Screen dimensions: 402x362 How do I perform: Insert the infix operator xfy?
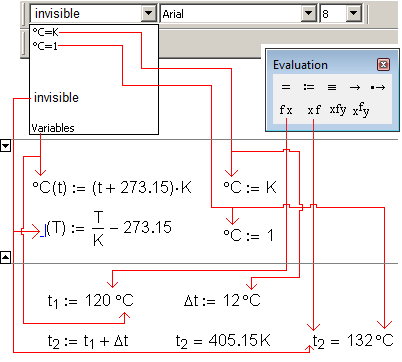pyautogui.click(x=338, y=109)
